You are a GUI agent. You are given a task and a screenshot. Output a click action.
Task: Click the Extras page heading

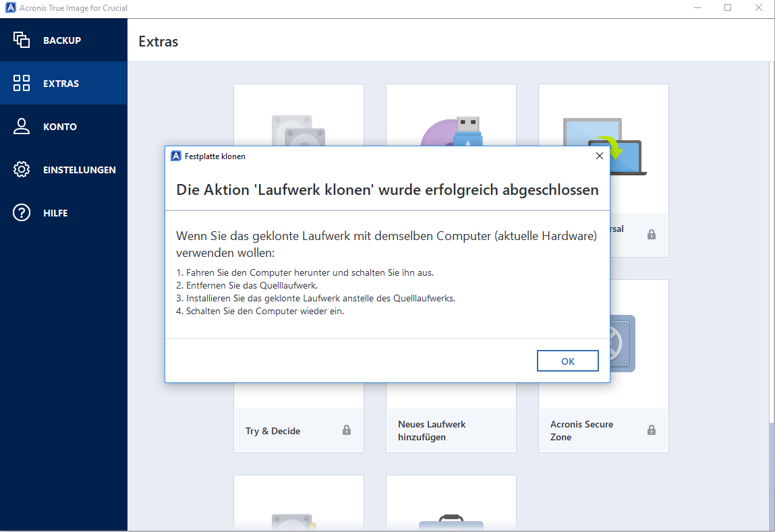[158, 42]
